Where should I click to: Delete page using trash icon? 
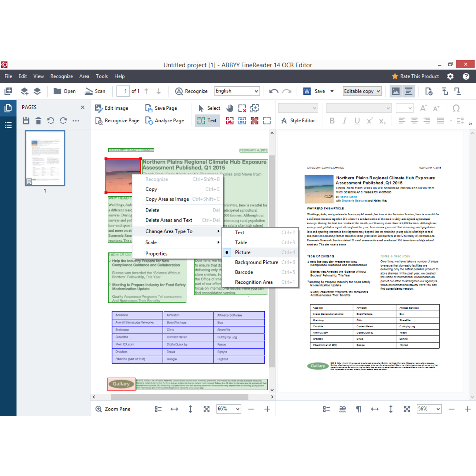[38, 120]
